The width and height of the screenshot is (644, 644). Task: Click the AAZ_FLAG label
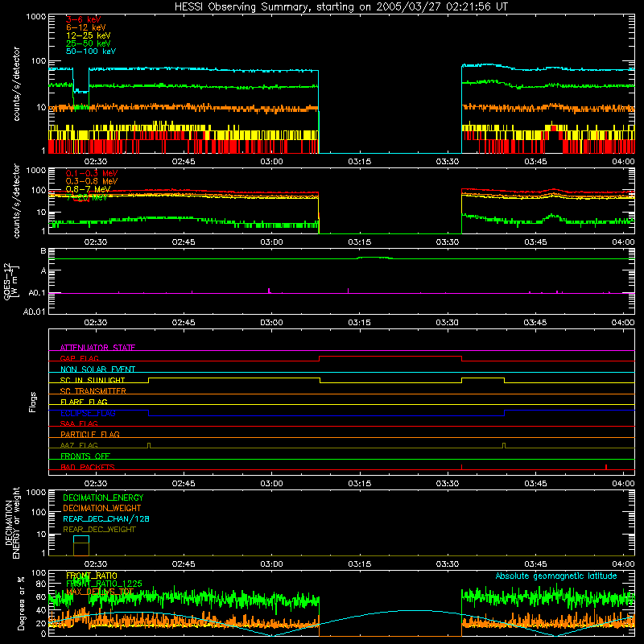coord(79,445)
